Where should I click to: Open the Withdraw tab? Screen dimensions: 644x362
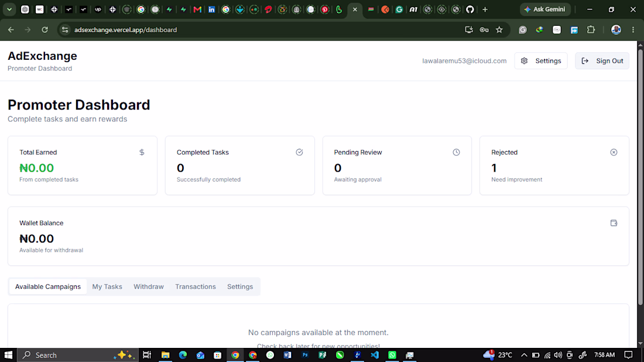149,287
